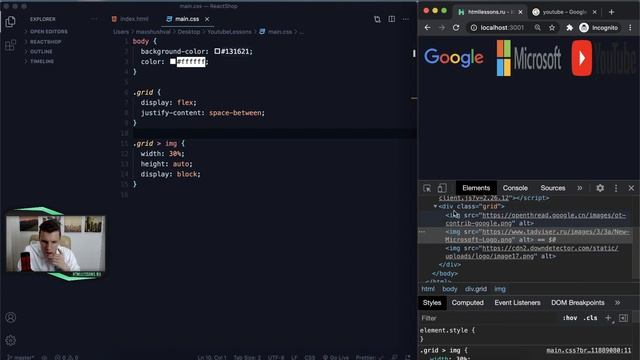Split the editor to the right
The image size is (640, 360).
pyautogui.click(x=391, y=19)
